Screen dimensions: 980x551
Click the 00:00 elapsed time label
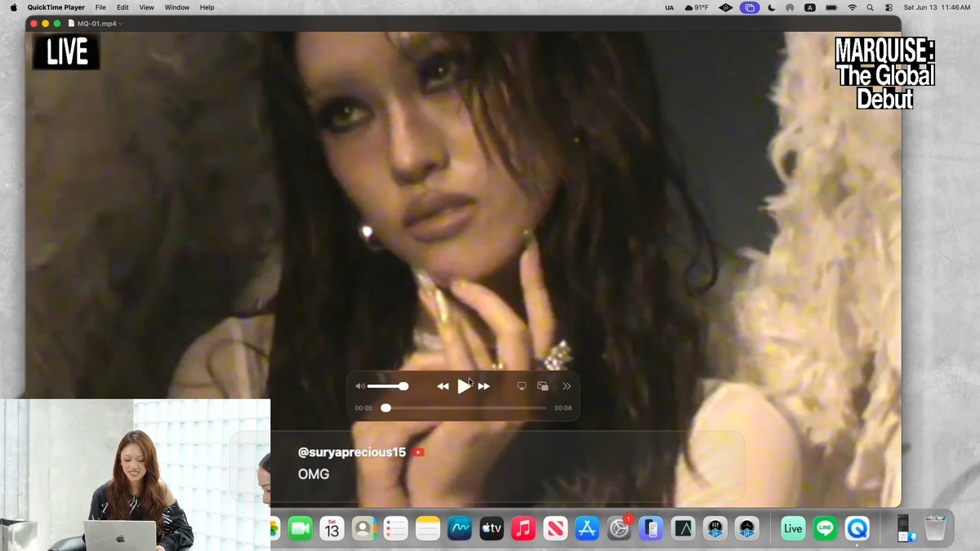(x=363, y=408)
